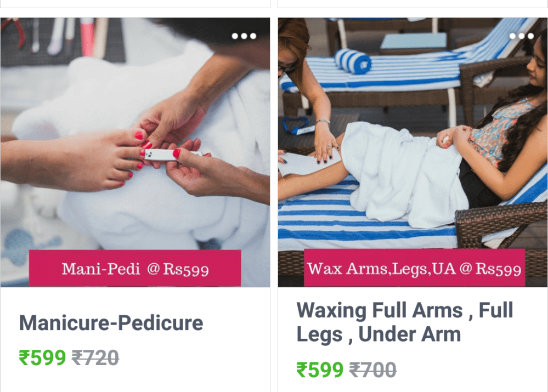
Task: Click the Wax Arms,Legs,UA @ Rs599 banner
Action: coord(414,268)
